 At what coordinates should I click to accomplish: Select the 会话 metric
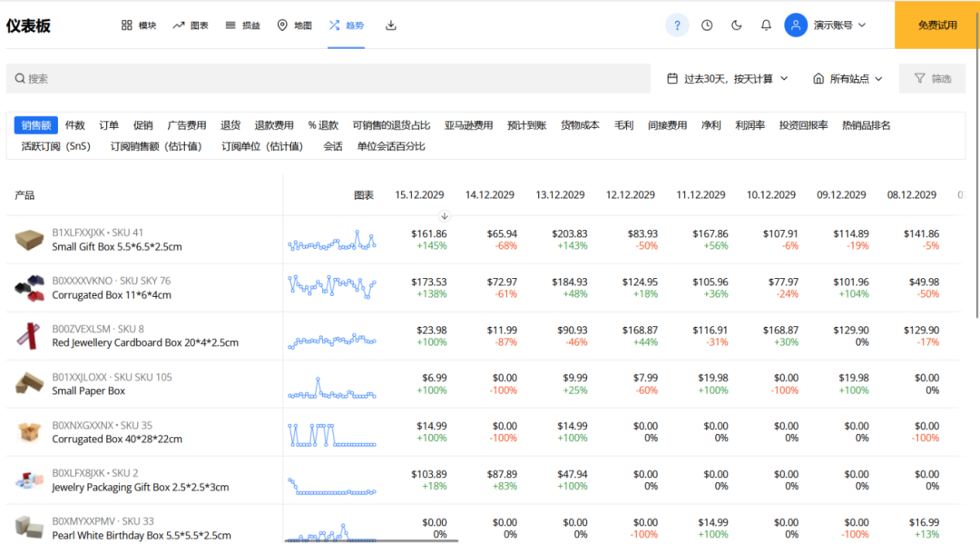tap(332, 146)
